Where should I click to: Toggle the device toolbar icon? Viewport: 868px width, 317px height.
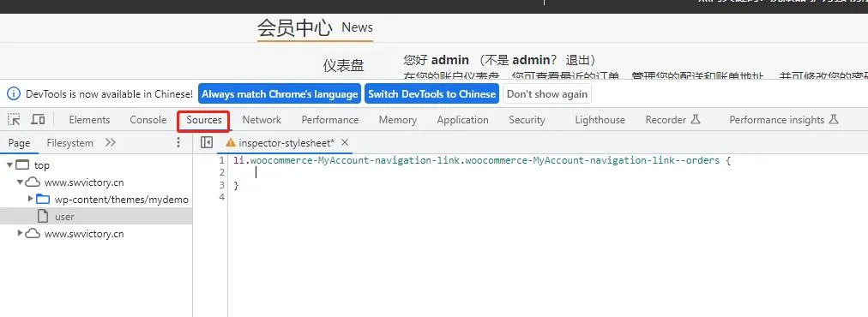click(x=38, y=119)
